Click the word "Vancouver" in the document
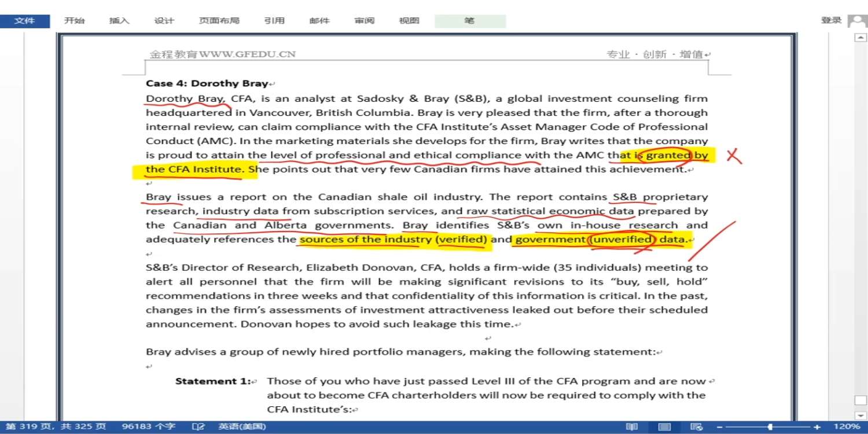 pyautogui.click(x=280, y=113)
